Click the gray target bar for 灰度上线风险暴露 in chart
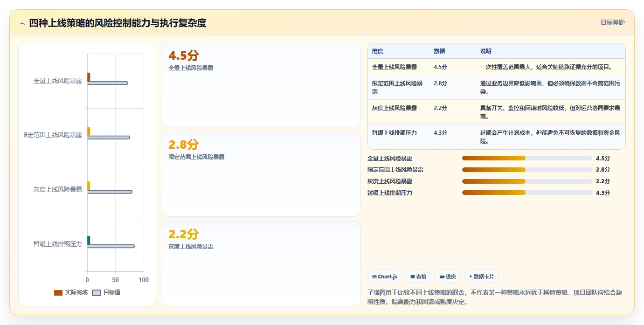 click(110, 192)
